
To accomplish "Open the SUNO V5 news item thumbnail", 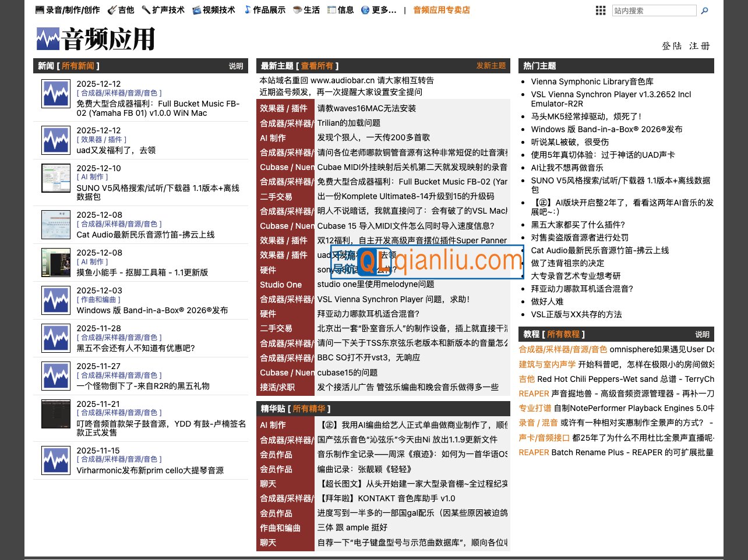I will [x=55, y=179].
